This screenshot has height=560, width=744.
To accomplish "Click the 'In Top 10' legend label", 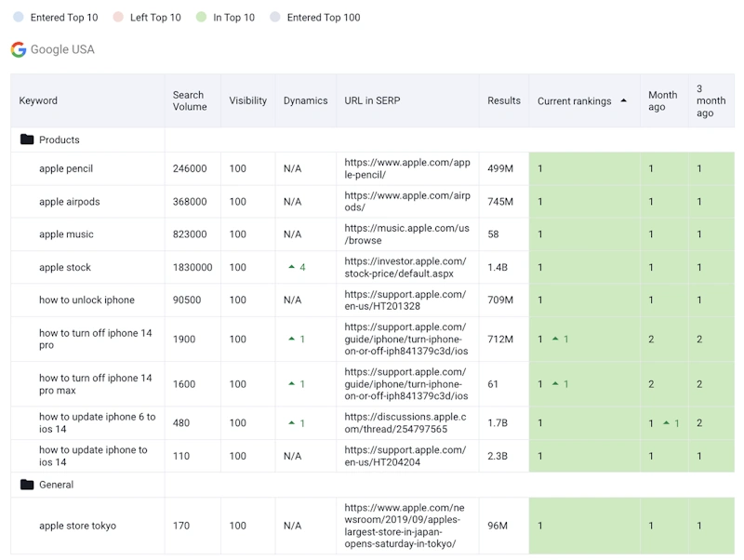I will [233, 18].
